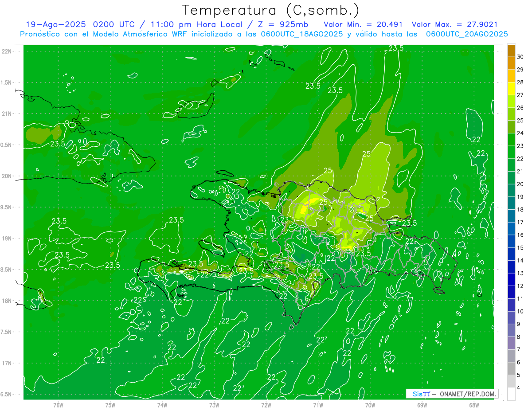The width and height of the screenshot is (532, 411).
Task: Click the '18N' latitude axis label
Action: (8, 301)
